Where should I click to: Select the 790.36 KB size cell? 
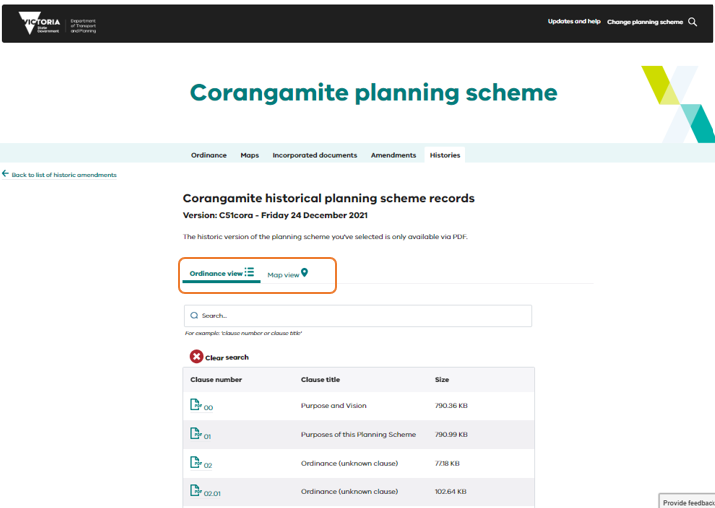[x=451, y=405]
